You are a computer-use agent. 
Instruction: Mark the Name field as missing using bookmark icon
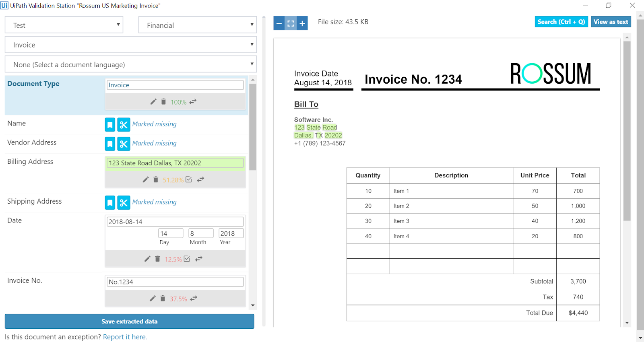[x=110, y=125]
